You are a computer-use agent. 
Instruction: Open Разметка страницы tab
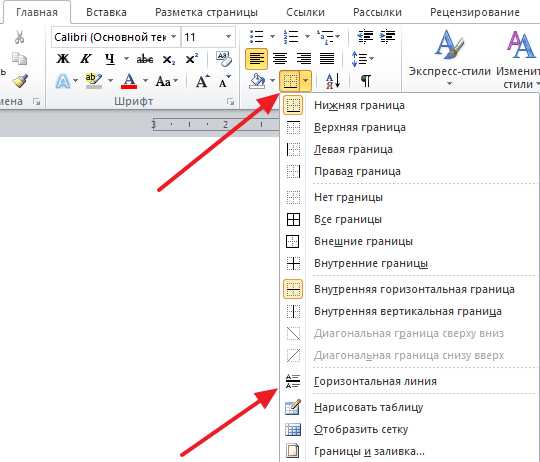coord(206,12)
